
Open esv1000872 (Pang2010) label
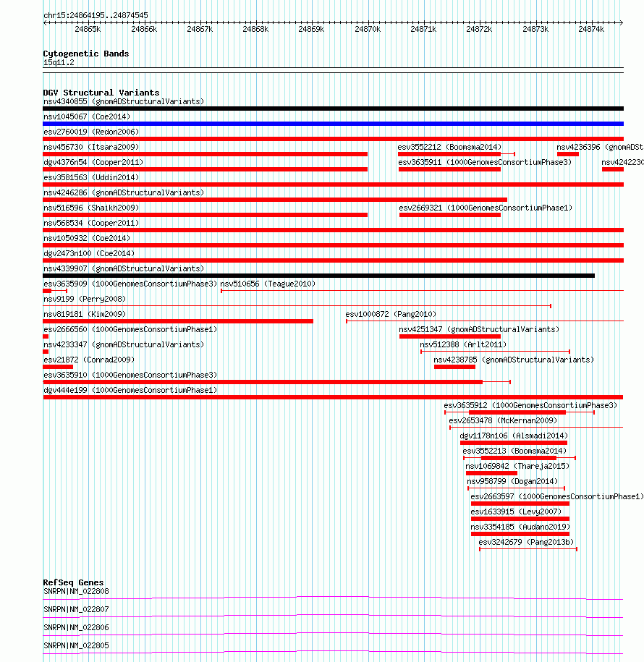click(x=391, y=314)
